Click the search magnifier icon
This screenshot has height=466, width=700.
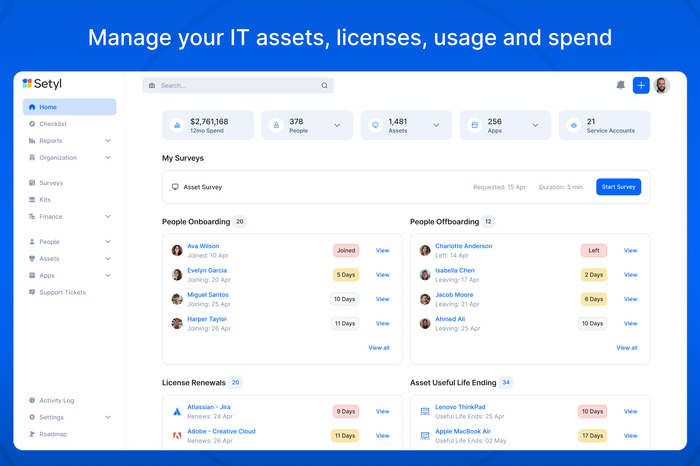click(325, 85)
